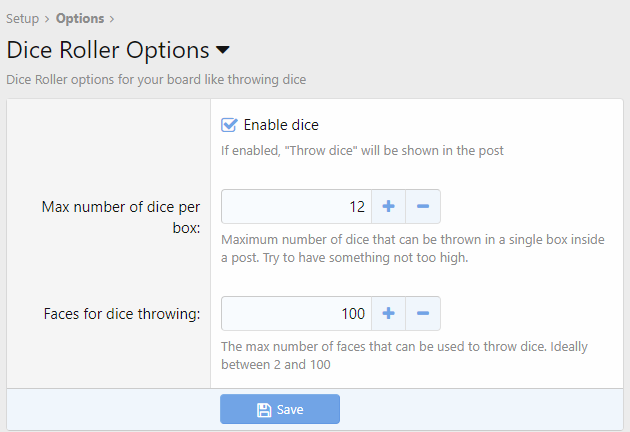This screenshot has height=432, width=630.
Task: Open the Options breadcrumb link
Action: click(x=80, y=18)
